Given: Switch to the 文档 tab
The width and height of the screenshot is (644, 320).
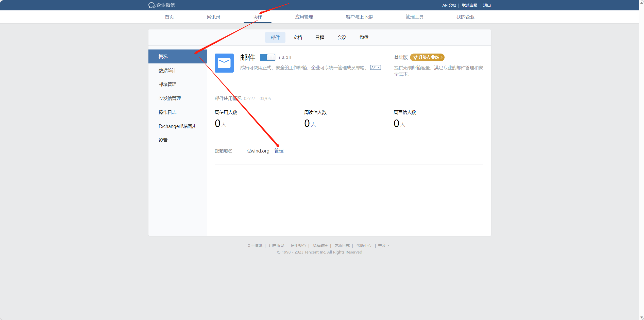Looking at the screenshot, I should (x=297, y=38).
